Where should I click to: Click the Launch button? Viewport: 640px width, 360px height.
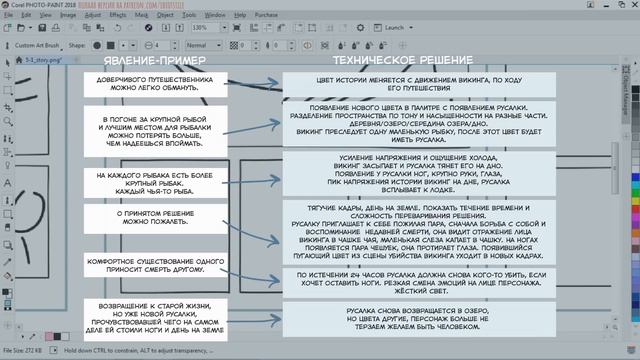(x=389, y=28)
